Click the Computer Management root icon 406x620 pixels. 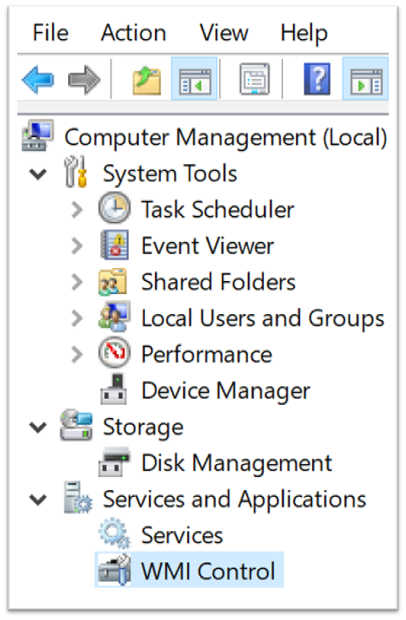(x=38, y=136)
